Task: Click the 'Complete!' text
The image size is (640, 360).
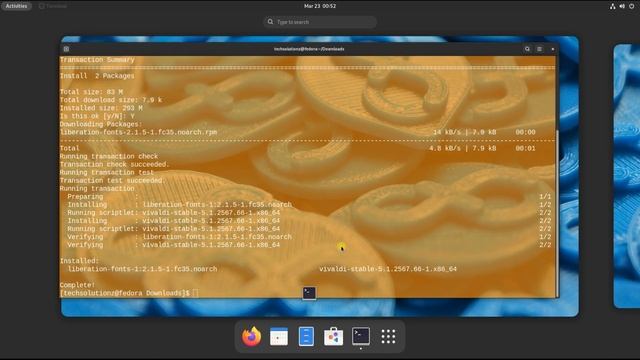Action: (x=77, y=285)
